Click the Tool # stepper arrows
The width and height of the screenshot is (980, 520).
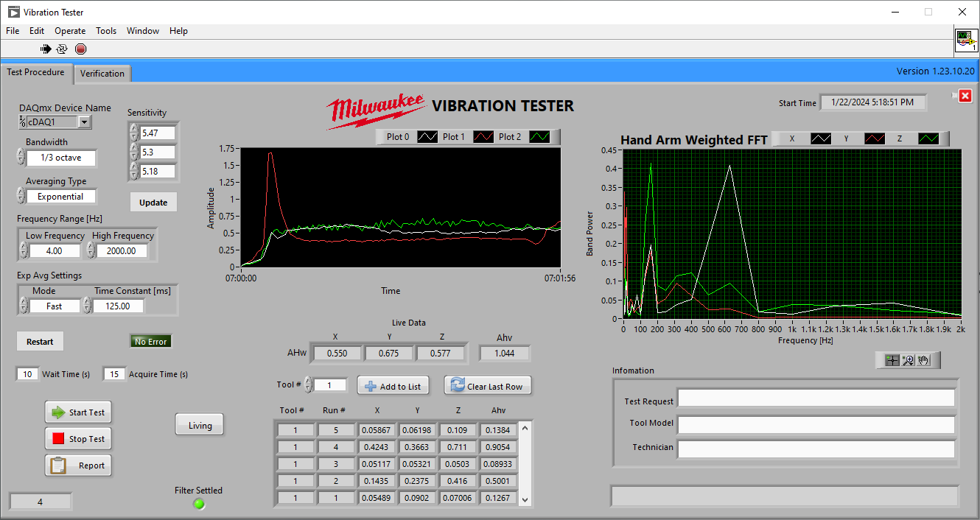click(308, 384)
